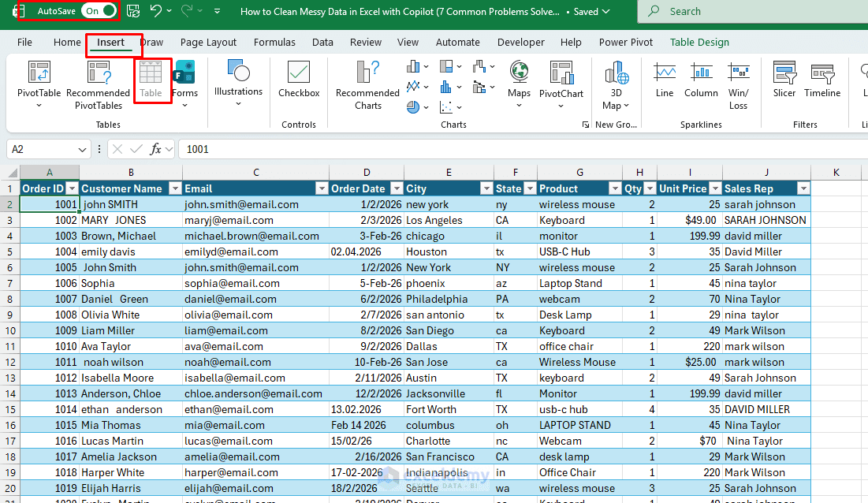Open the Order ID filter dropdown

pyautogui.click(x=72, y=188)
